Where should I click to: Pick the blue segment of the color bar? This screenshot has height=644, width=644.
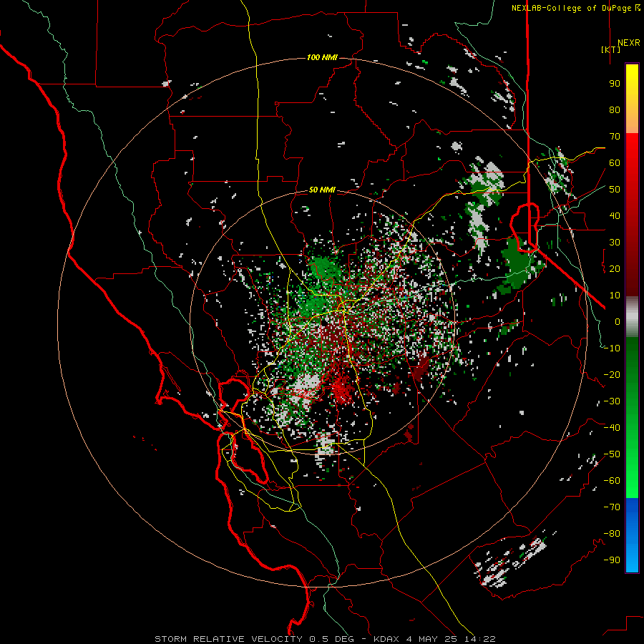632,535
